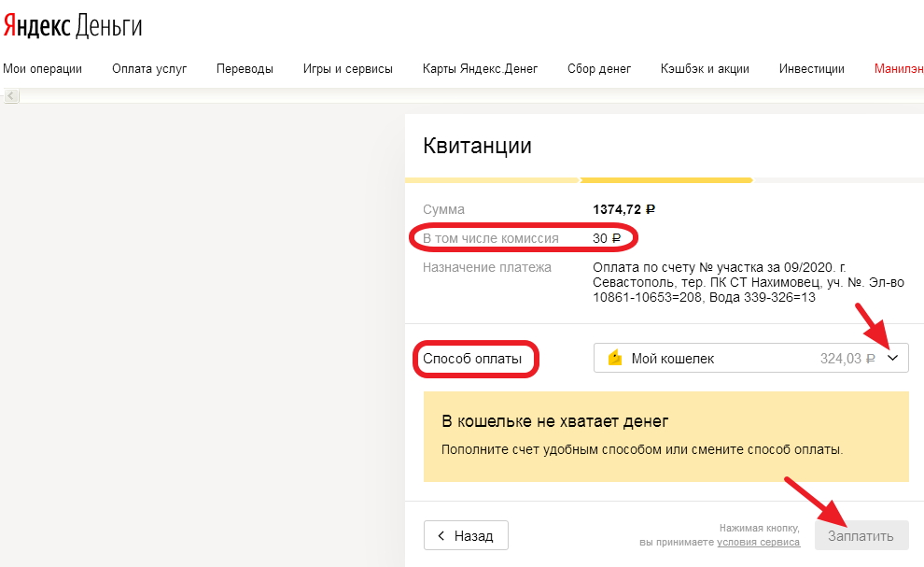924x567 pixels.
Task: Click the Яндекс Деньги logo
Action: (72, 25)
